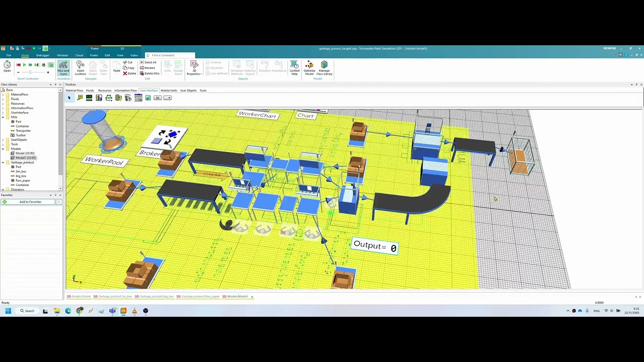Viewport: 644px width, 362px height.
Task: Click the Cut command
Action: (128, 62)
